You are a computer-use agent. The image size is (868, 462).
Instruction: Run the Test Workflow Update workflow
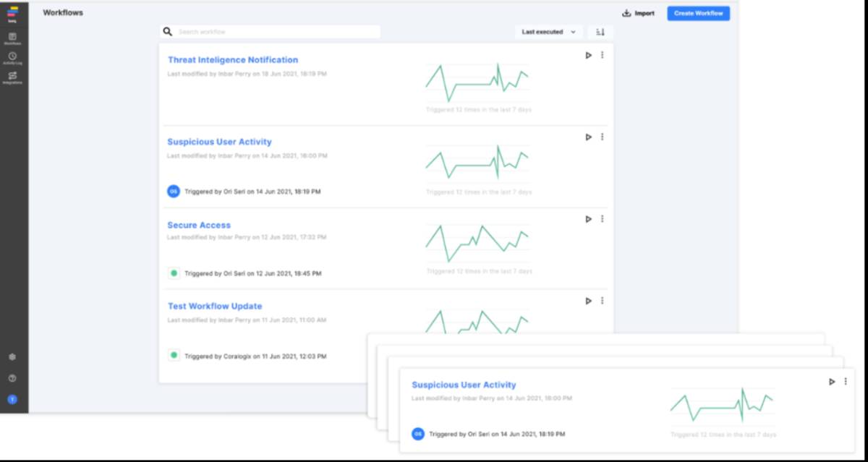click(x=588, y=301)
